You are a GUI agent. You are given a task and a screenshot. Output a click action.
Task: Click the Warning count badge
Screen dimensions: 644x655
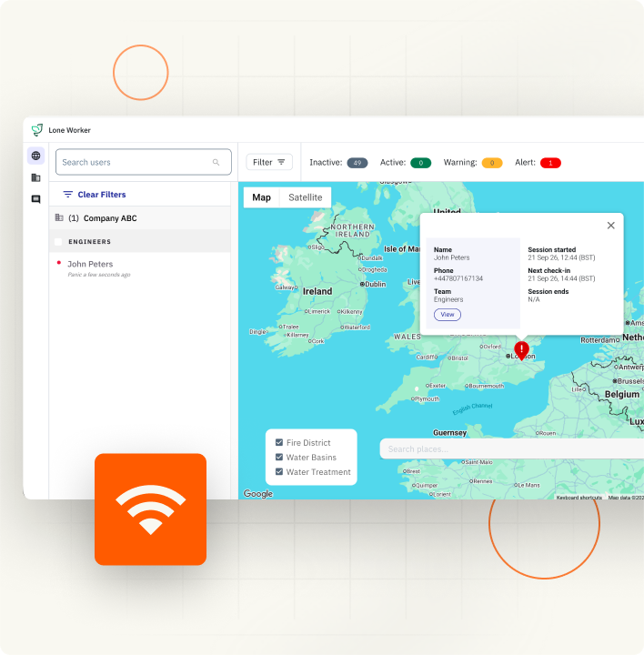point(492,163)
